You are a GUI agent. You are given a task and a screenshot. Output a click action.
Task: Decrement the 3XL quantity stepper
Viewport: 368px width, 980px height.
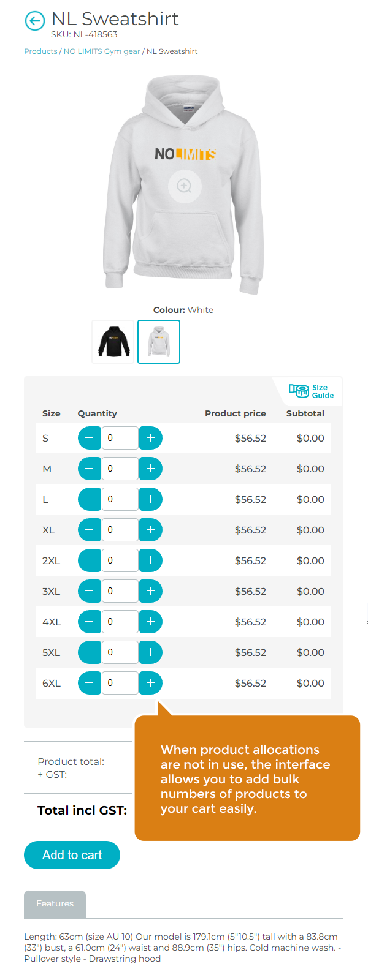tap(90, 590)
